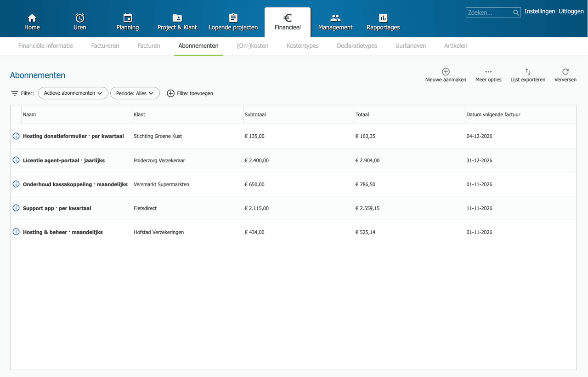Click the Verversen refresh icon
The width and height of the screenshot is (588, 377).
[565, 72]
